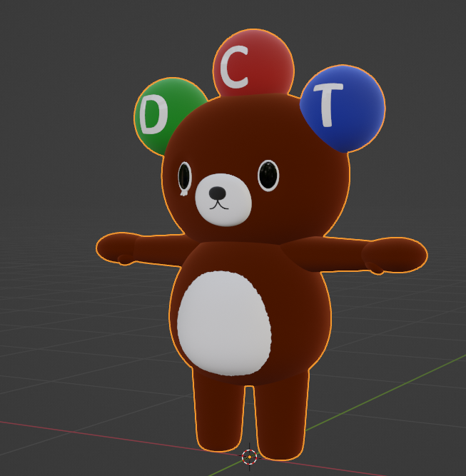Click the bear's small curved mouth

tap(218, 206)
